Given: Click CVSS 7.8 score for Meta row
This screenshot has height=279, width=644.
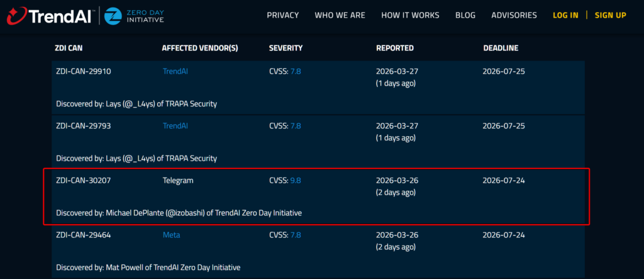Looking at the screenshot, I should tap(295, 235).
